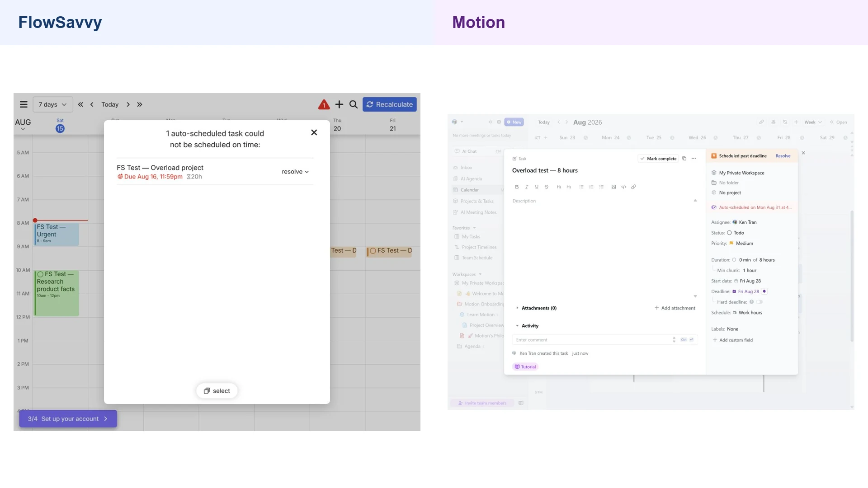Viewport: 868px width, 488px height.
Task: Apply bold formatting in Motion task editor
Action: point(517,187)
